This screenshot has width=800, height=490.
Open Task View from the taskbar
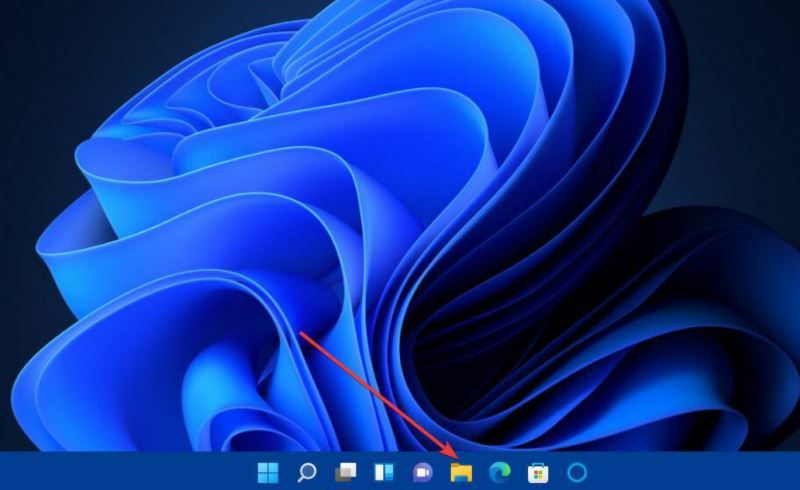346,472
